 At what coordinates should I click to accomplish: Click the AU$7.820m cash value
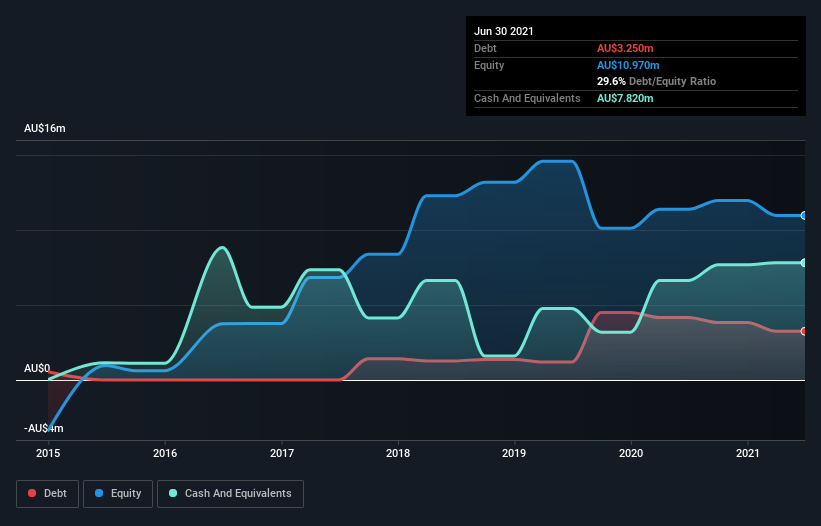click(x=625, y=98)
